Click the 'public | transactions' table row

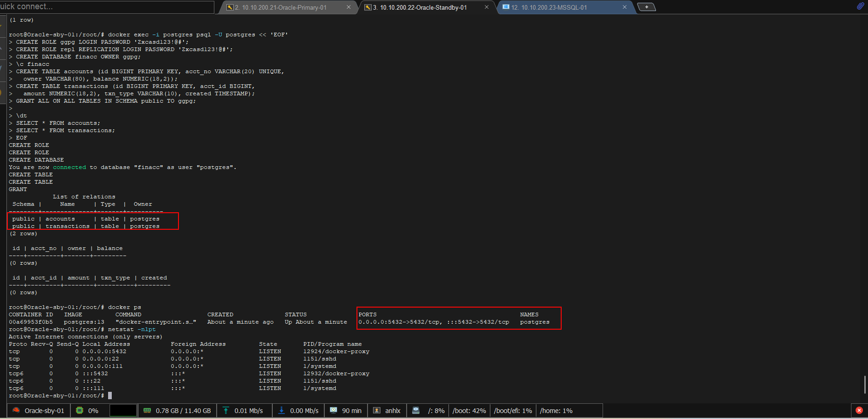86,226
